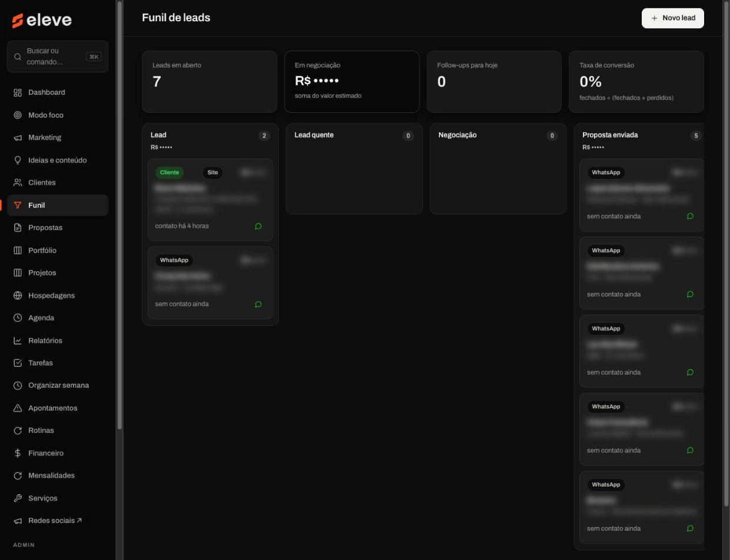The image size is (730, 560).
Task: Click the ADMIN section label in sidebar
Action: pos(24,545)
